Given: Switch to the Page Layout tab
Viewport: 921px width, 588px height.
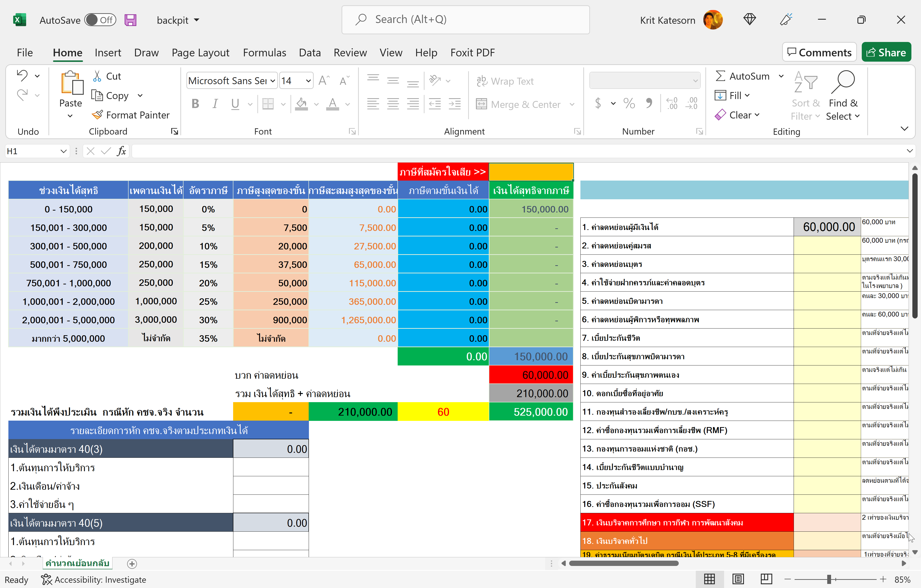Looking at the screenshot, I should pos(201,52).
